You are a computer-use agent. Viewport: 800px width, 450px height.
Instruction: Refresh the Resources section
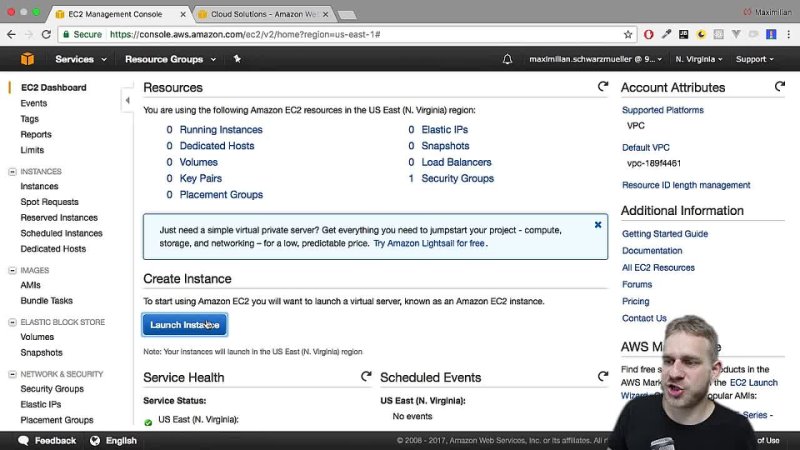(603, 87)
